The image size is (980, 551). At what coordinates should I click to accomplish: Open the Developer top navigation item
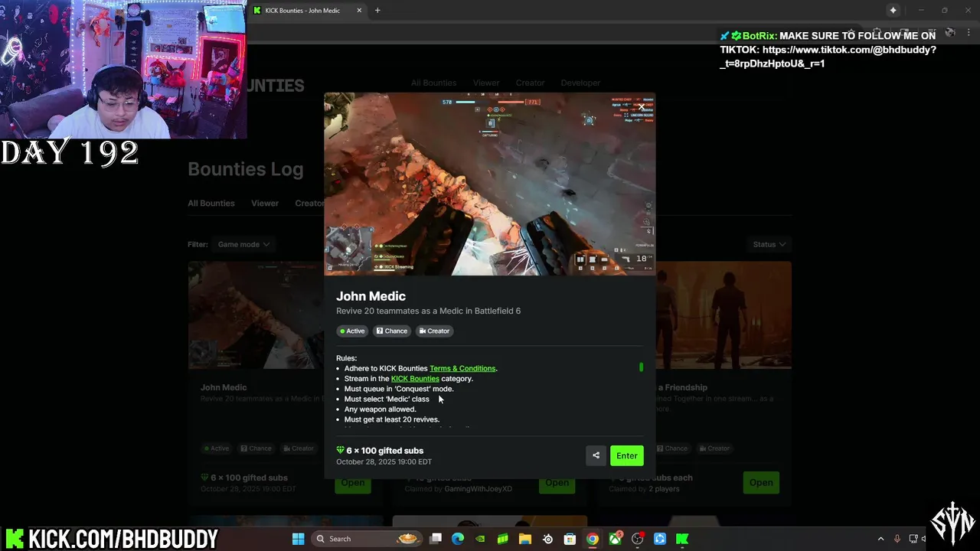click(x=580, y=83)
